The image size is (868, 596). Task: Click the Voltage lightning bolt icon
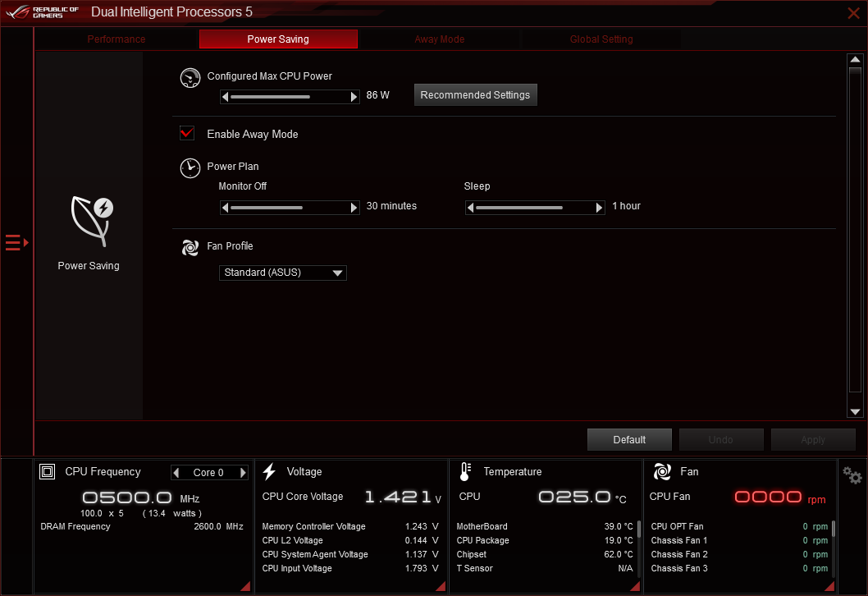pyautogui.click(x=270, y=471)
